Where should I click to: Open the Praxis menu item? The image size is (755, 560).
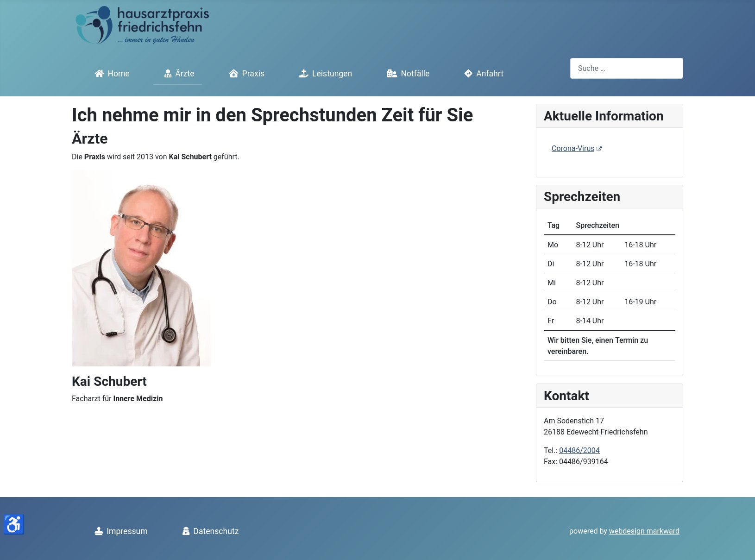coord(253,74)
